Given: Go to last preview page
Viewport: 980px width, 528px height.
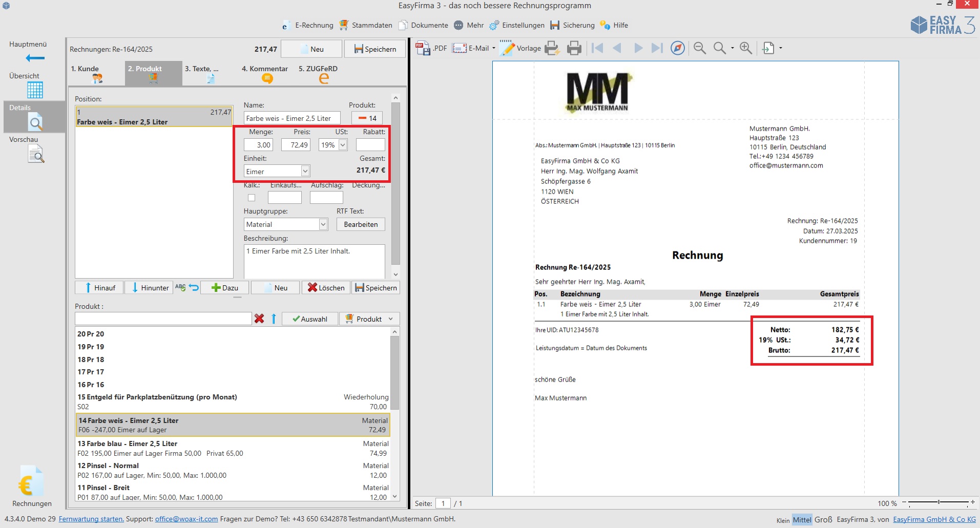Looking at the screenshot, I should 657,48.
